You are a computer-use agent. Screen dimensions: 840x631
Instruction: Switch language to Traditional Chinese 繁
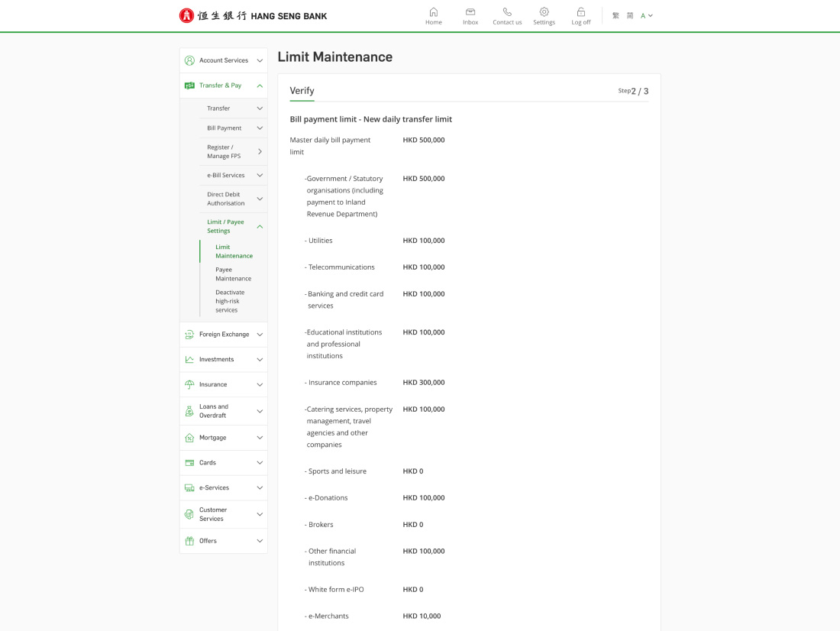(615, 15)
